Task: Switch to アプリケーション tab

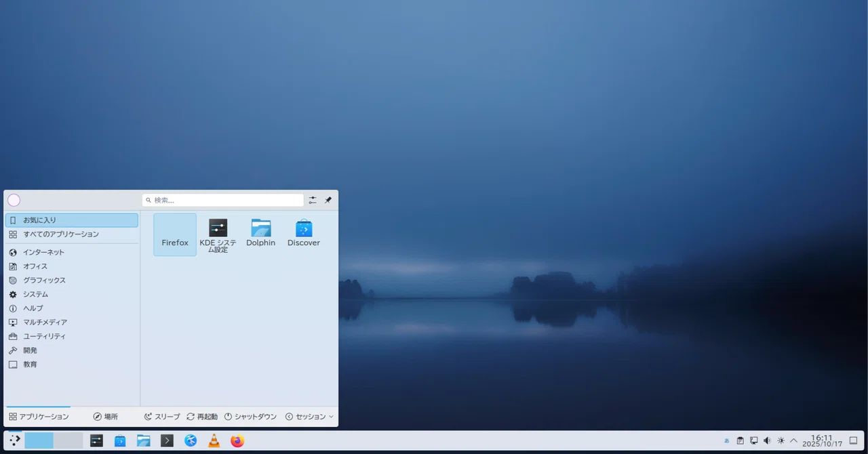Action: [x=39, y=417]
